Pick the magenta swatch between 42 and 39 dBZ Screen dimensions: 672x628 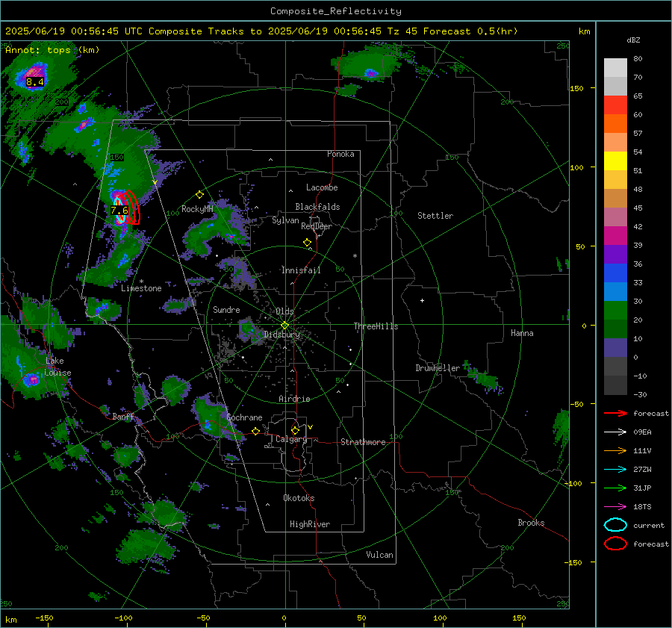click(x=615, y=236)
